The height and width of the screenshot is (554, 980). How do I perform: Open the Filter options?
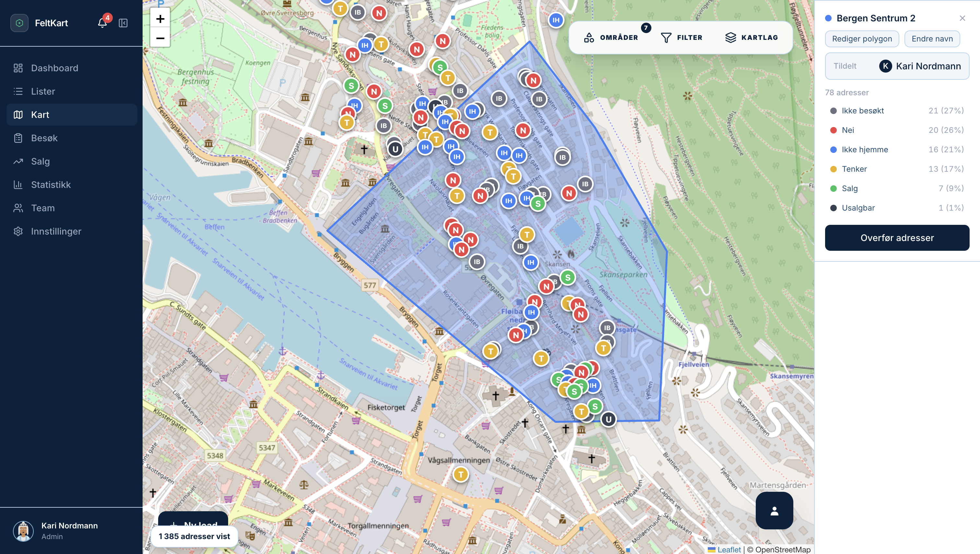pos(682,37)
